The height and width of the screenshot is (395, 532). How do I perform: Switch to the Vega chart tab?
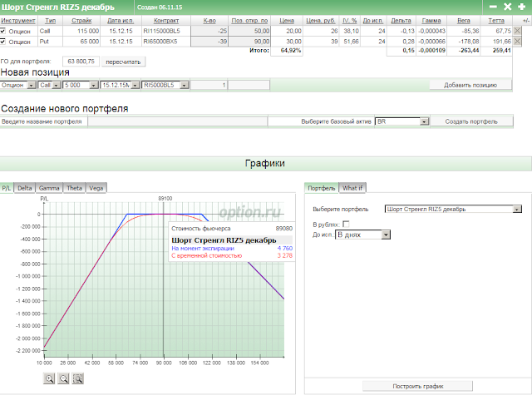tap(96, 188)
